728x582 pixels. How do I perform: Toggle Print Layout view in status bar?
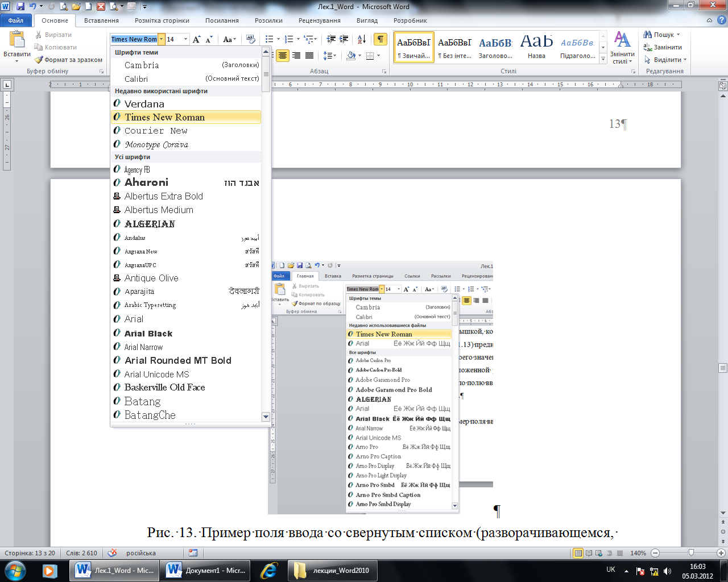pos(578,553)
